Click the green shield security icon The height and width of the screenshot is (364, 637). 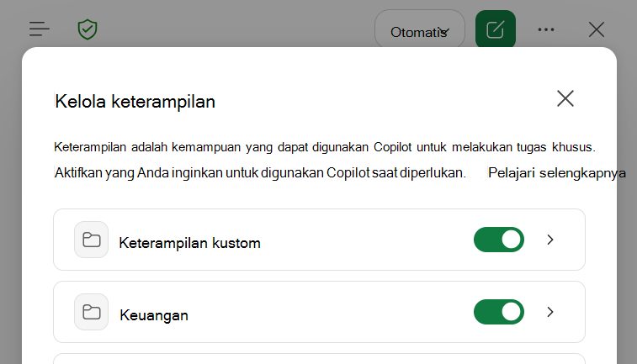tap(88, 29)
